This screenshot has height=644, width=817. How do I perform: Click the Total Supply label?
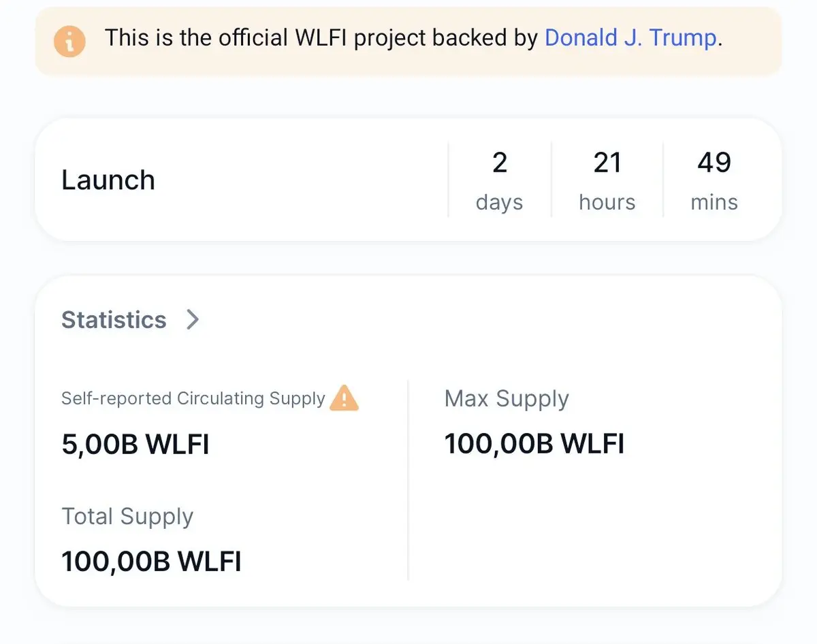(x=127, y=516)
